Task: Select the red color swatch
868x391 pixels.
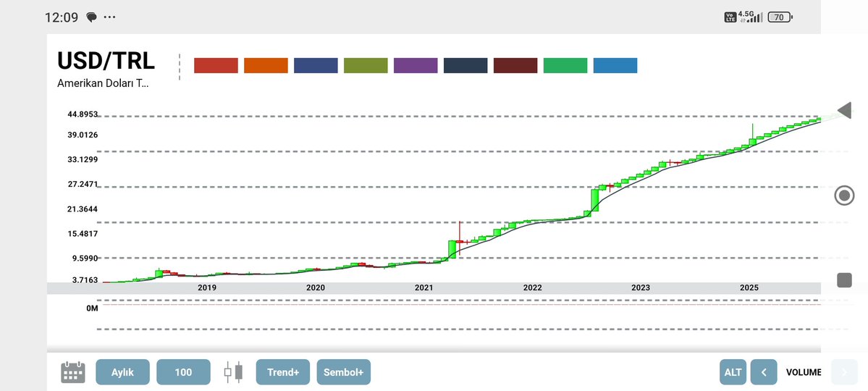Action: (x=216, y=65)
